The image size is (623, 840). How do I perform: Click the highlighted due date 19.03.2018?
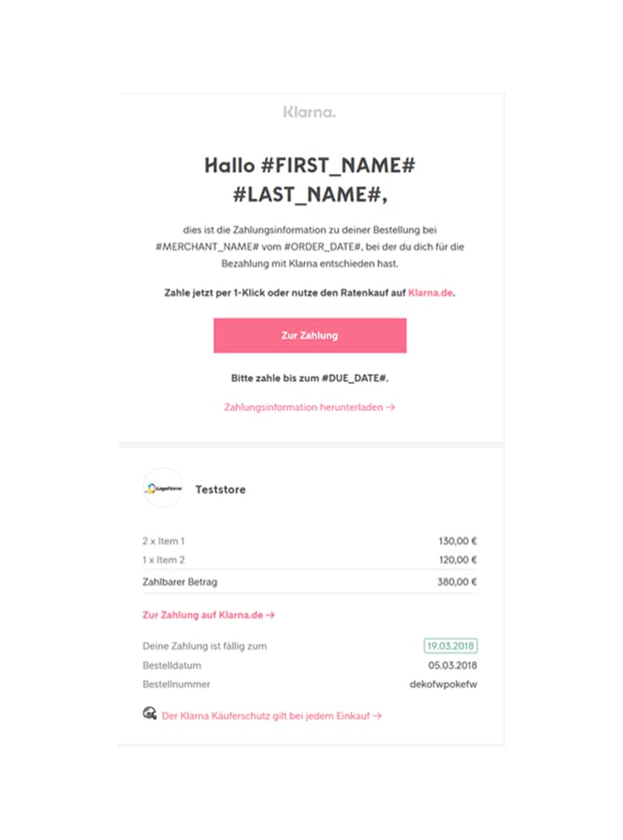453,645
